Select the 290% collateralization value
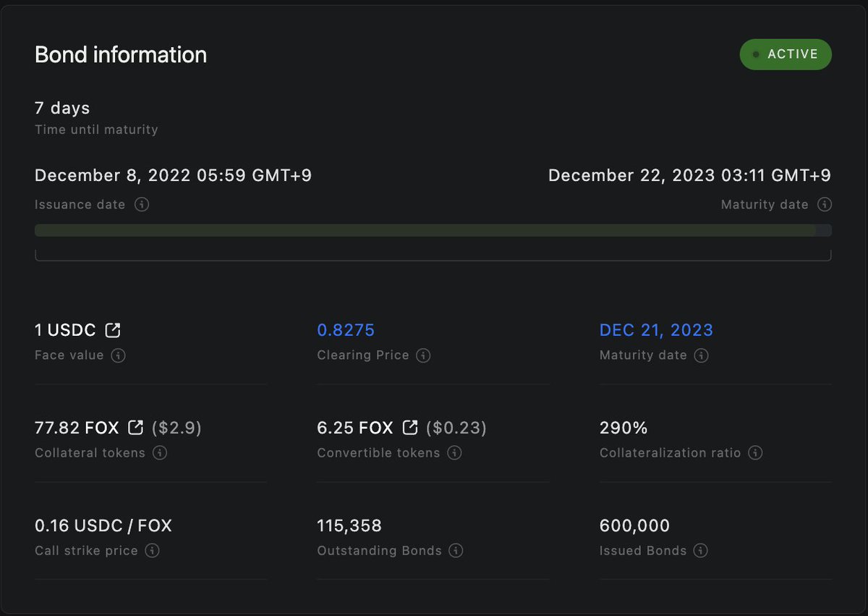 tap(624, 428)
